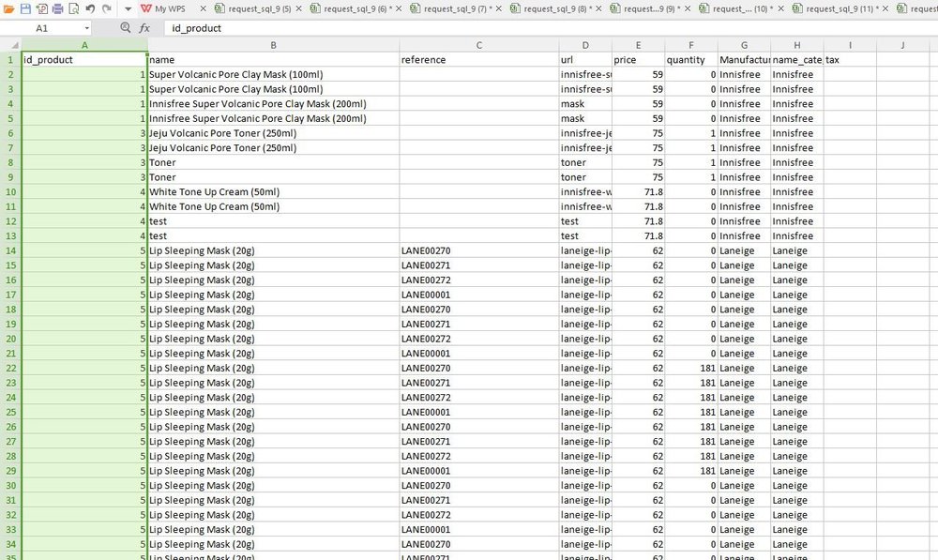Insert a function using the fx icon
Viewport: 938px width, 560px height.
point(144,28)
